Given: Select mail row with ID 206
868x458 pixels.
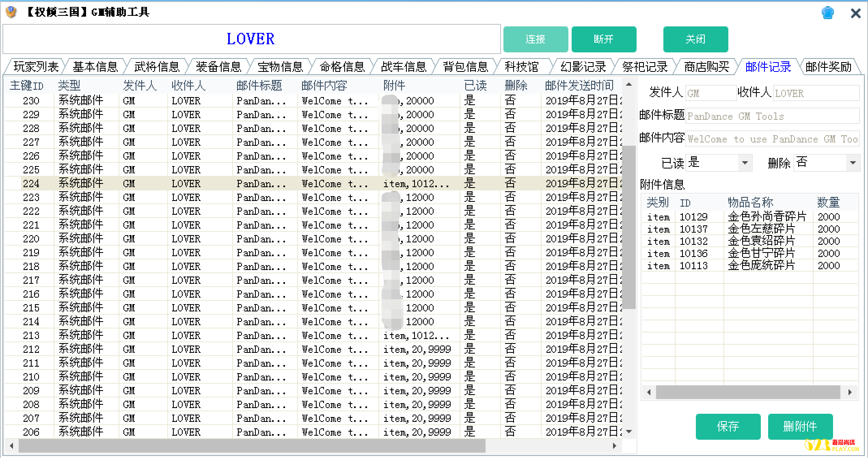Looking at the screenshot, I should tap(313, 432).
